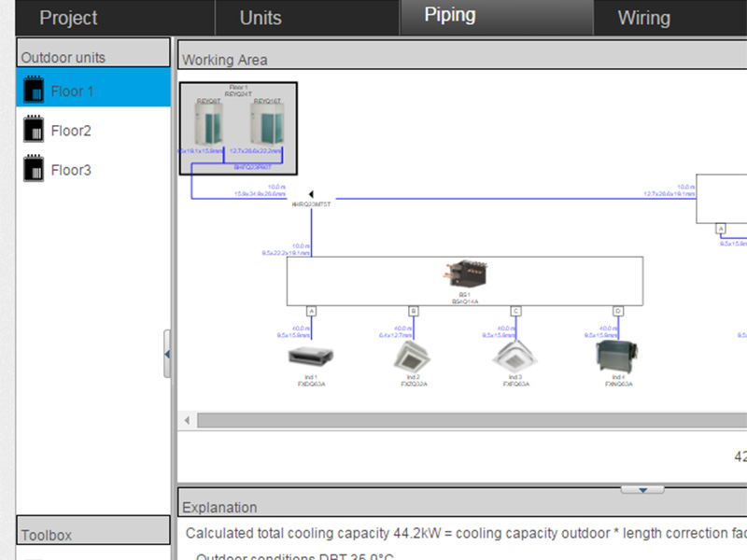Select the REYQ16T outdoor unit icon

267,123
